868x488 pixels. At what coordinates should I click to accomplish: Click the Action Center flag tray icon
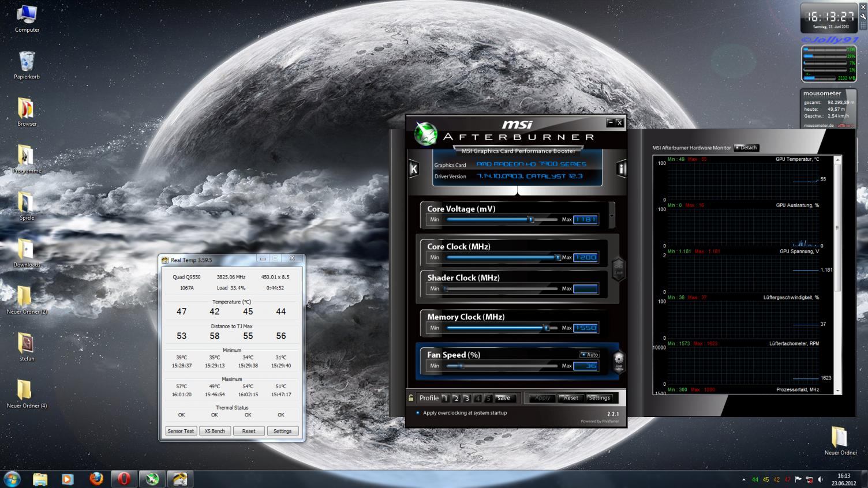tap(798, 479)
